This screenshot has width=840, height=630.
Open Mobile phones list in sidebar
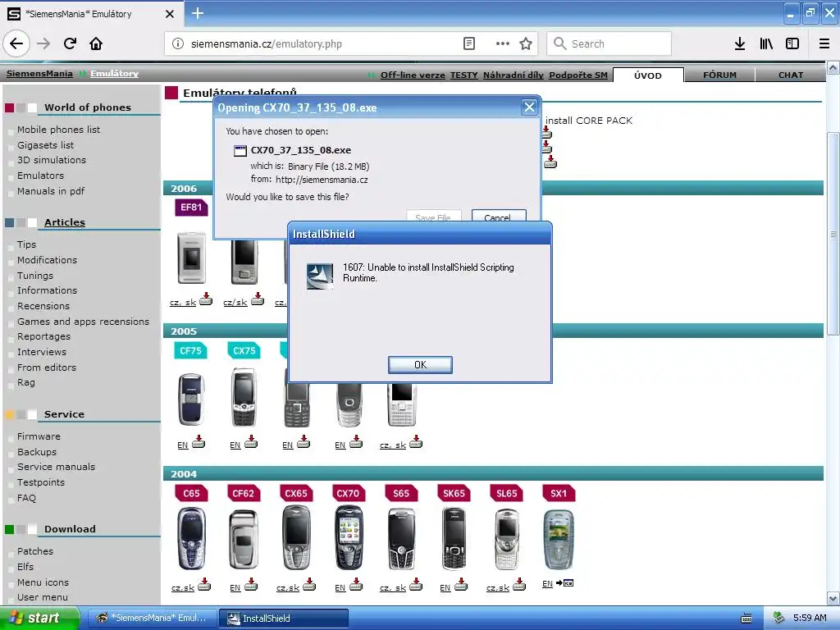[x=58, y=130]
